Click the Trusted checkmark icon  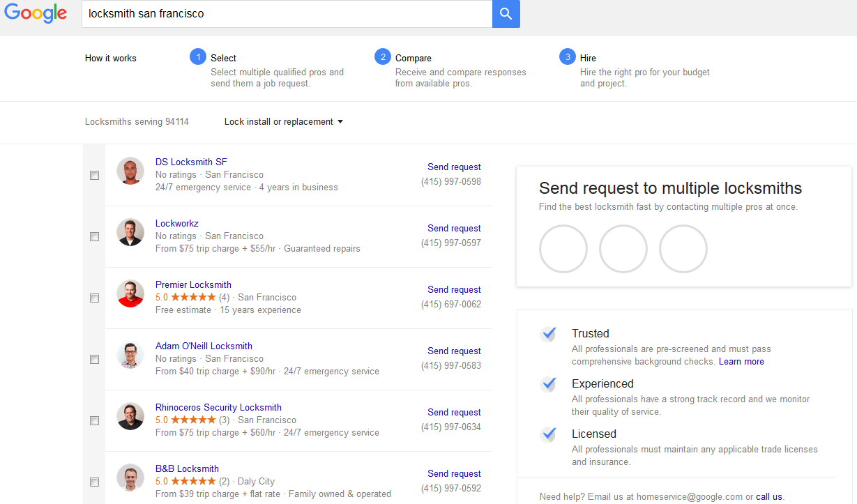549,334
